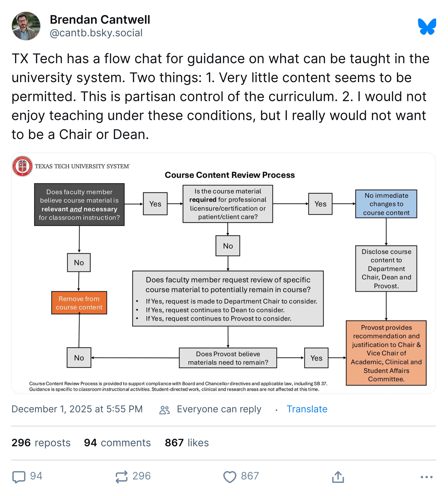Click the December 1, 2025 timestamp

[77, 409]
